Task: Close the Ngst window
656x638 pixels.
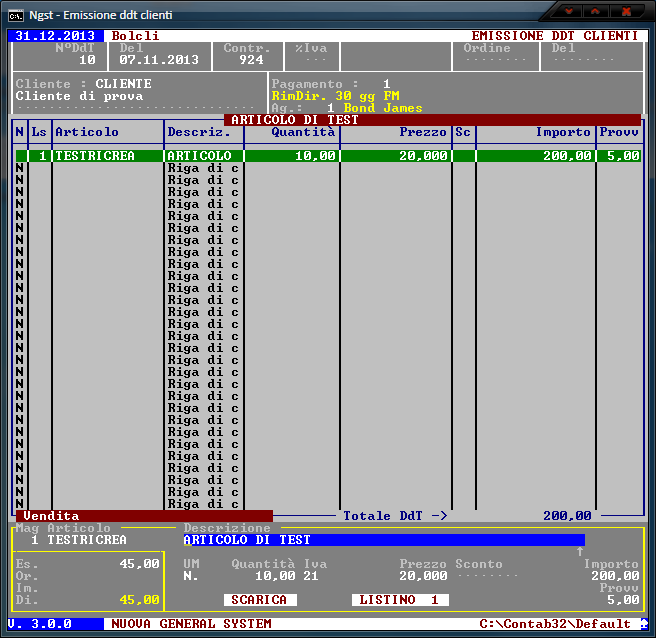Action: [627, 11]
